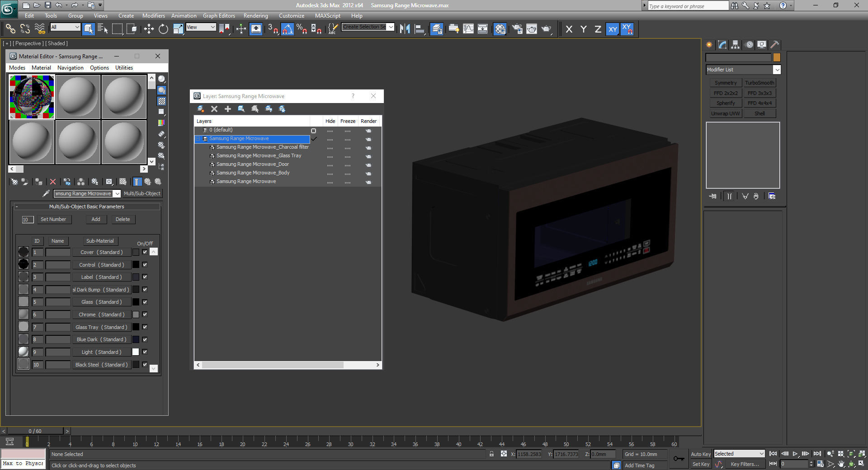The image size is (868, 470).
Task: Open Key Filters dialog
Action: [x=745, y=464]
